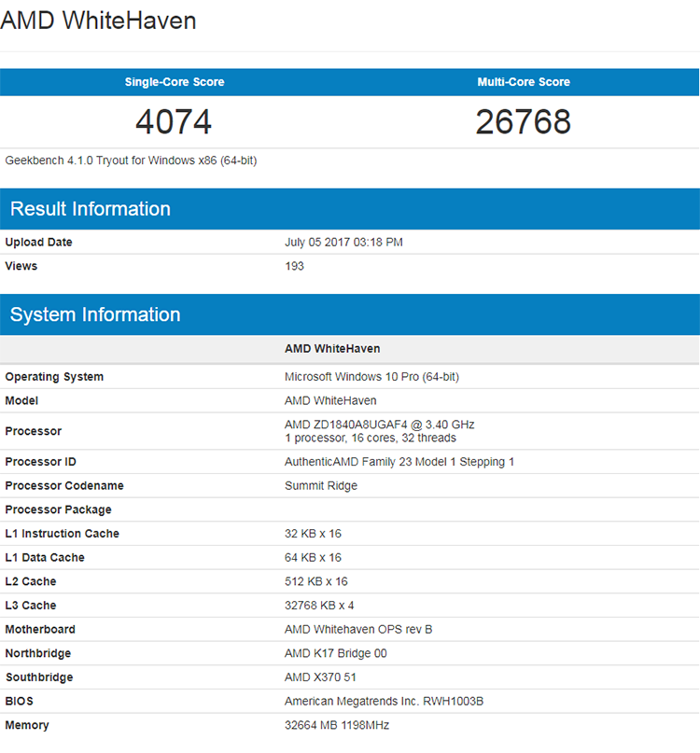Viewport: 700px width, 753px height.
Task: Select AMD K17 Bridge 00 value
Action: click(335, 653)
